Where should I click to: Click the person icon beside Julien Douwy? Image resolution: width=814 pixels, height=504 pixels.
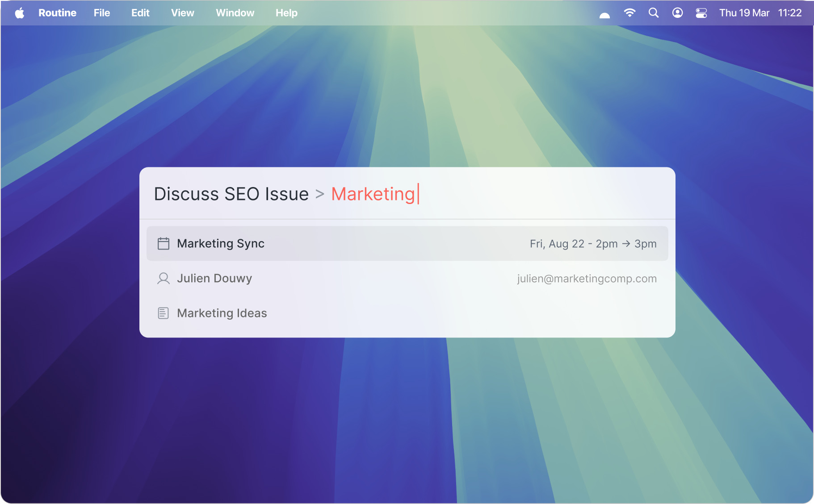[164, 279]
